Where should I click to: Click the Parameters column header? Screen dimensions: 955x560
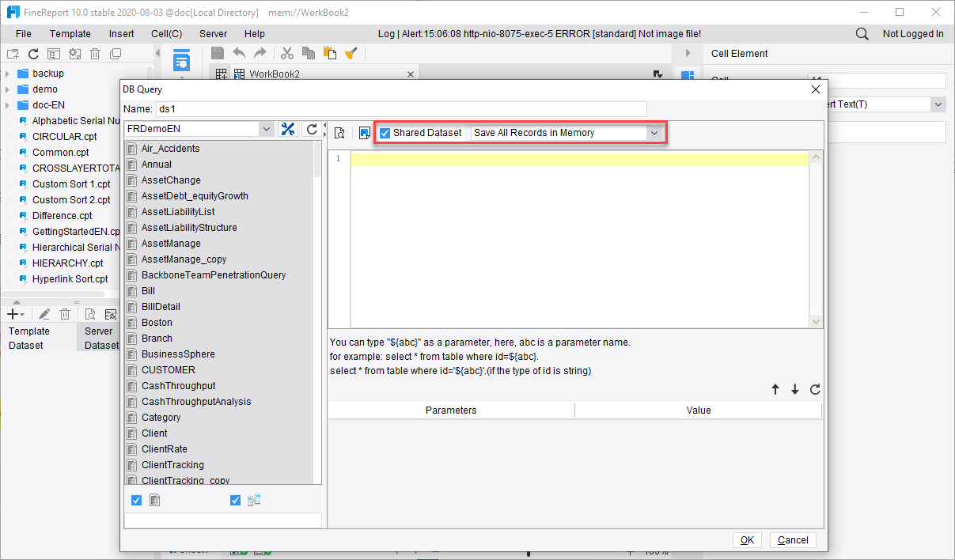[x=451, y=411]
